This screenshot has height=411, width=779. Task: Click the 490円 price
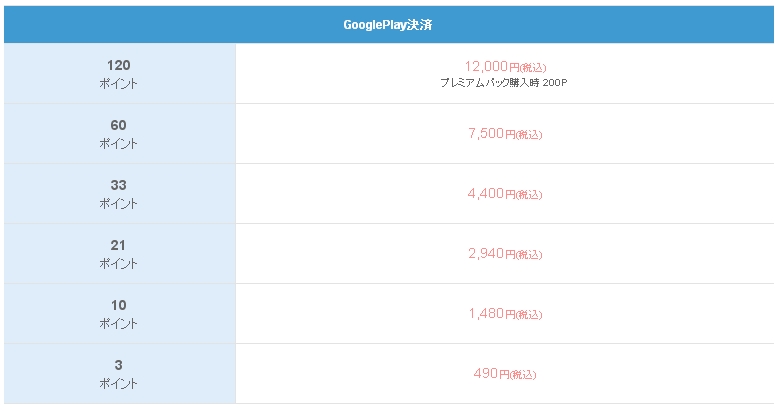505,373
